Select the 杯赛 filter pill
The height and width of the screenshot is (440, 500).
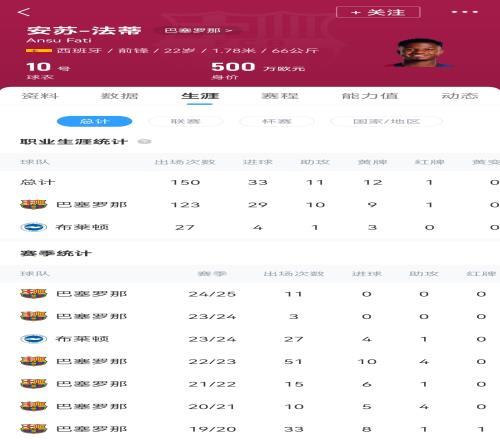pos(277,121)
